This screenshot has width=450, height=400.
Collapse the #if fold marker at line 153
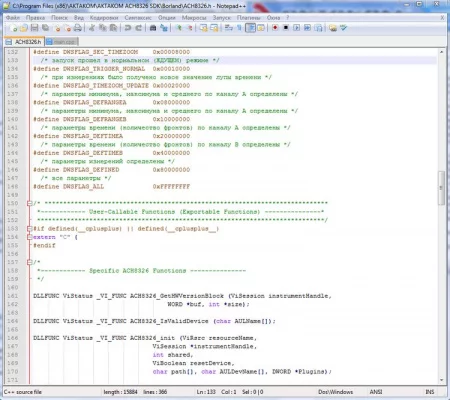[29, 229]
